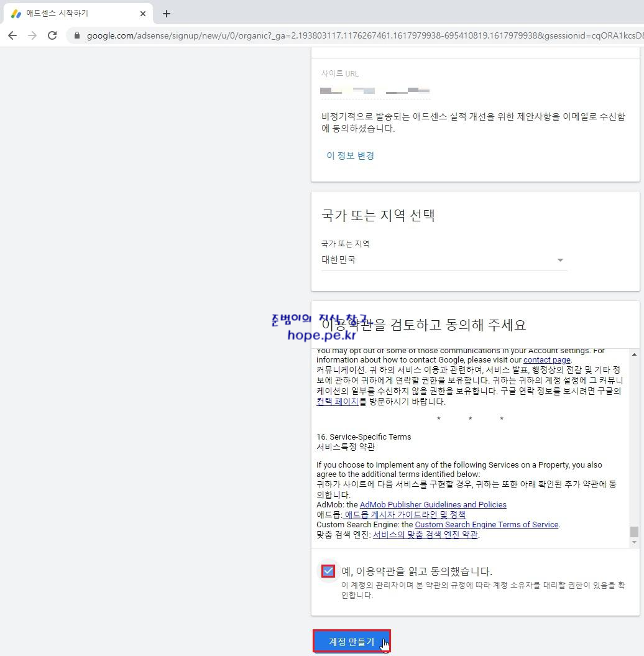
Task: Click the address bar URL
Action: point(364,35)
